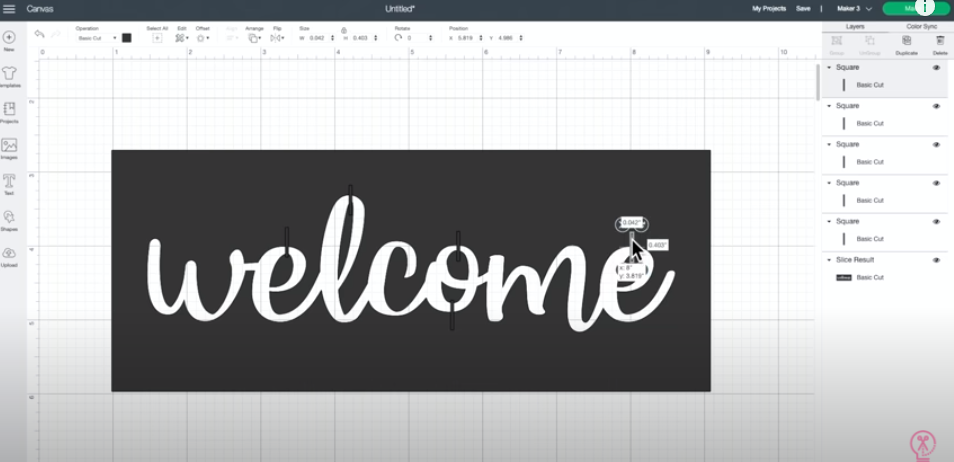
Task: Collapse the third Square layer
Action: point(829,144)
